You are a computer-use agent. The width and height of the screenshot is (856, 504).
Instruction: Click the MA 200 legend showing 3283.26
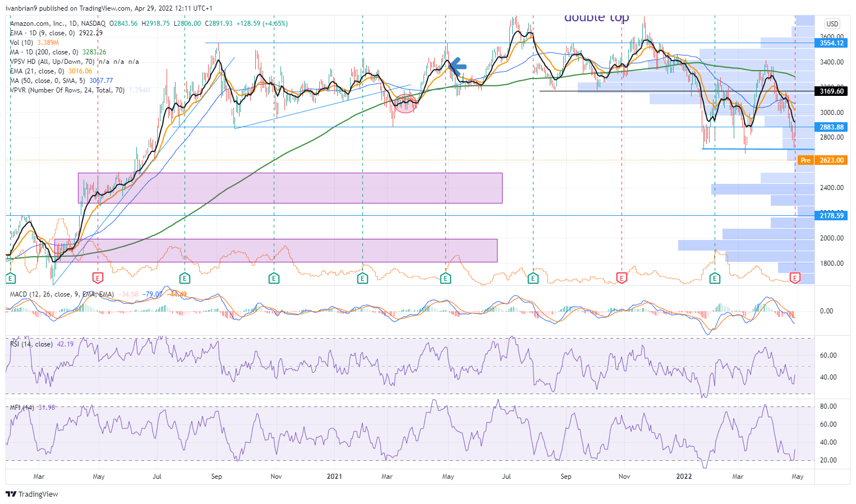[58, 52]
